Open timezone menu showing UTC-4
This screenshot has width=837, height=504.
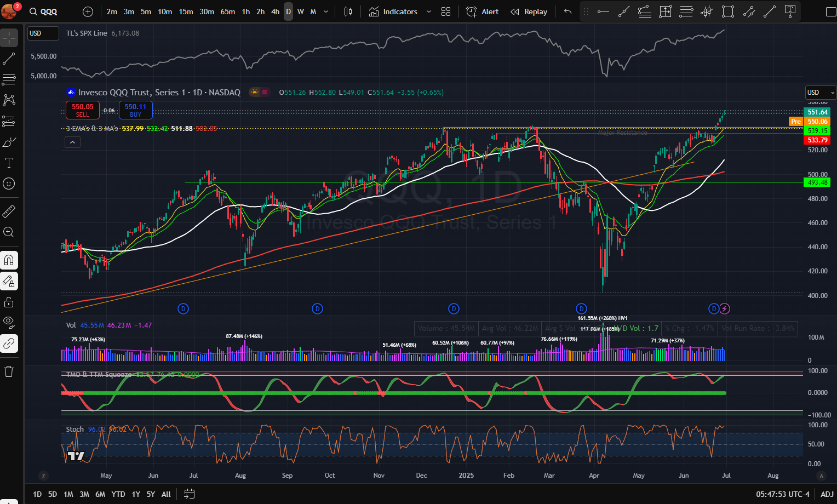[783, 494]
